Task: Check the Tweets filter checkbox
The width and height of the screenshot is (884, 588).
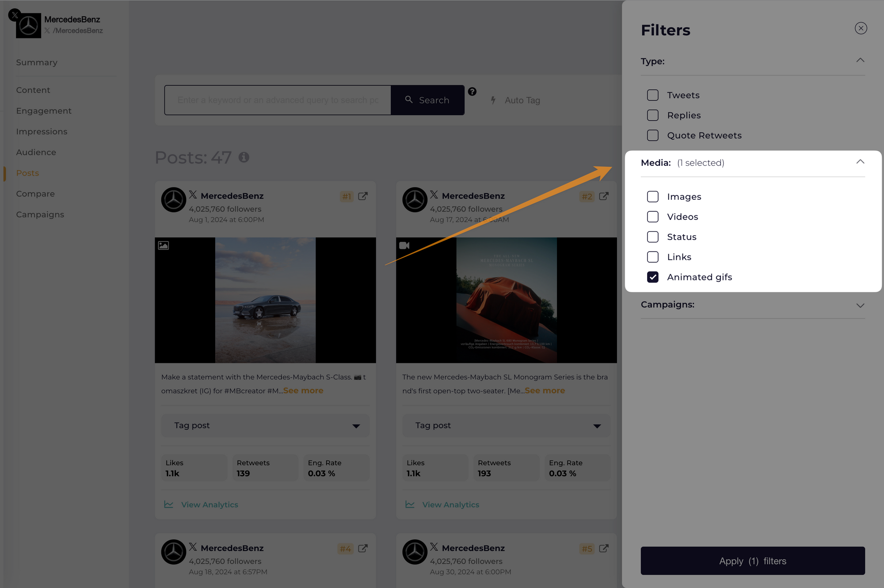Action: click(x=652, y=95)
